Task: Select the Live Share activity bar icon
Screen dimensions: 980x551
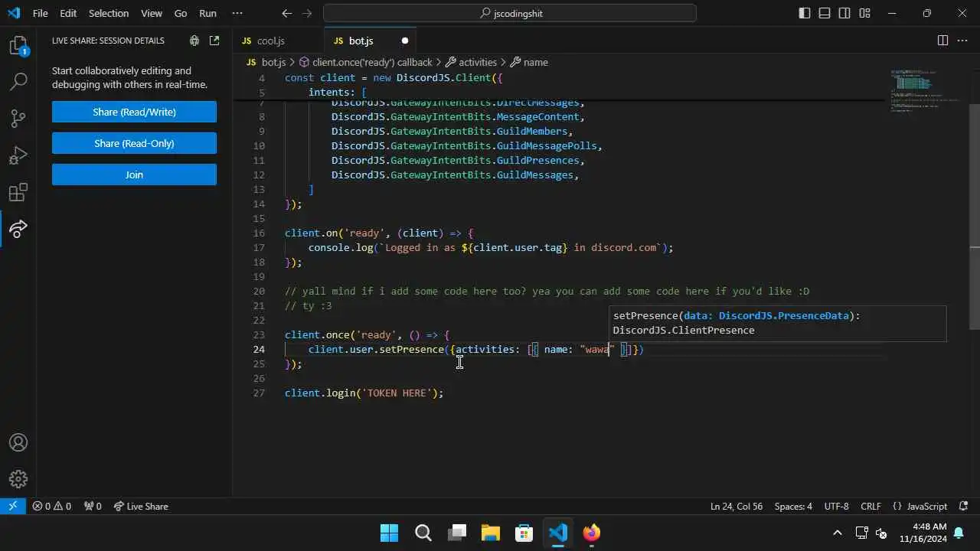Action: [x=18, y=228]
